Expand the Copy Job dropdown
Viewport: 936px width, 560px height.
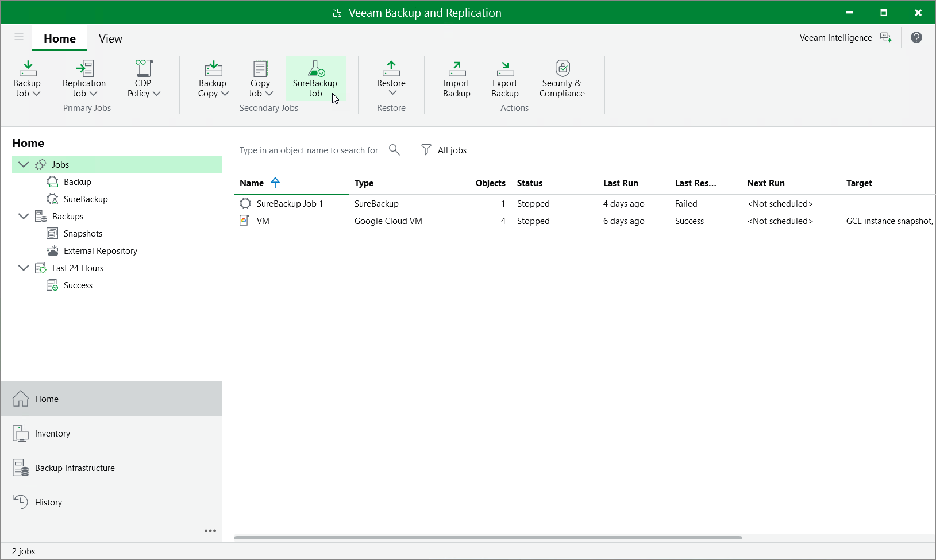click(270, 94)
